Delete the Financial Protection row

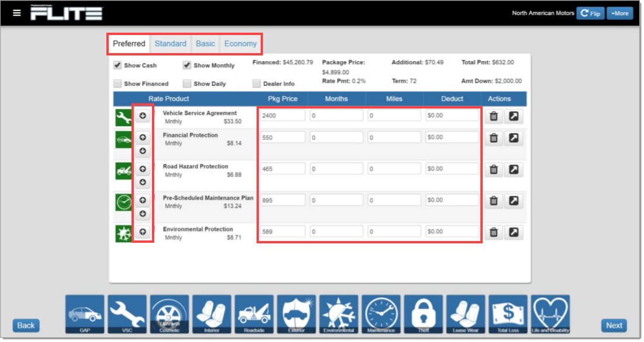[494, 138]
